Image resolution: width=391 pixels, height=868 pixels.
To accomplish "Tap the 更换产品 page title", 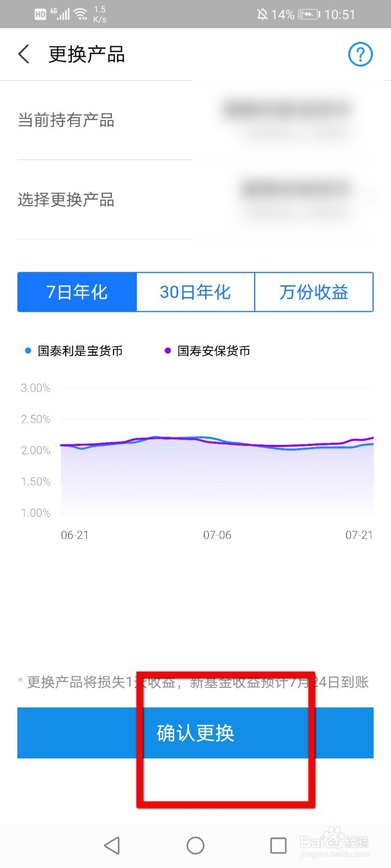I will 87,54.
